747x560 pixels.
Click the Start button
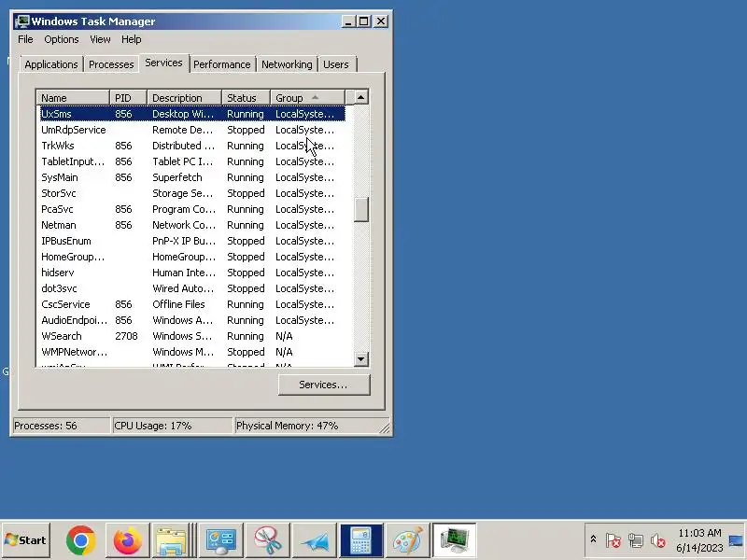26,540
